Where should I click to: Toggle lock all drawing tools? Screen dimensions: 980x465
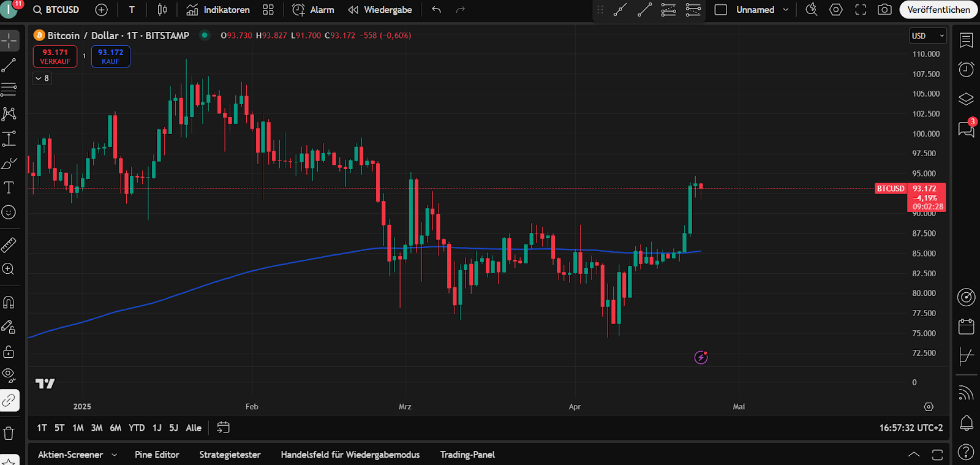pyautogui.click(x=9, y=352)
